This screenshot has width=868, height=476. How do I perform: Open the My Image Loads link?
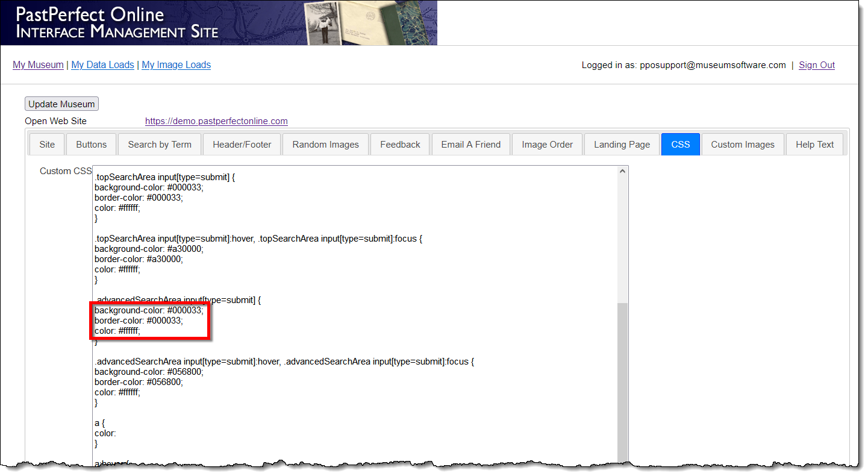click(176, 64)
